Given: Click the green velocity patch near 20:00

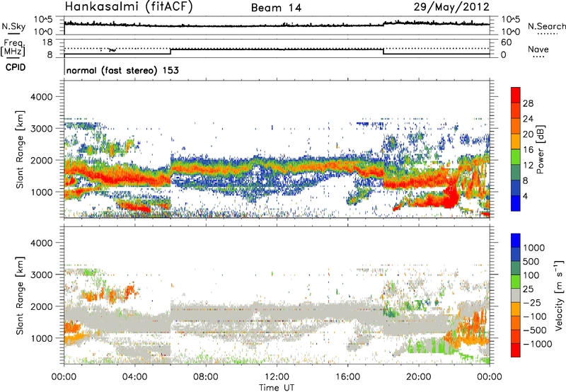Looking at the screenshot, I should coord(426,347).
